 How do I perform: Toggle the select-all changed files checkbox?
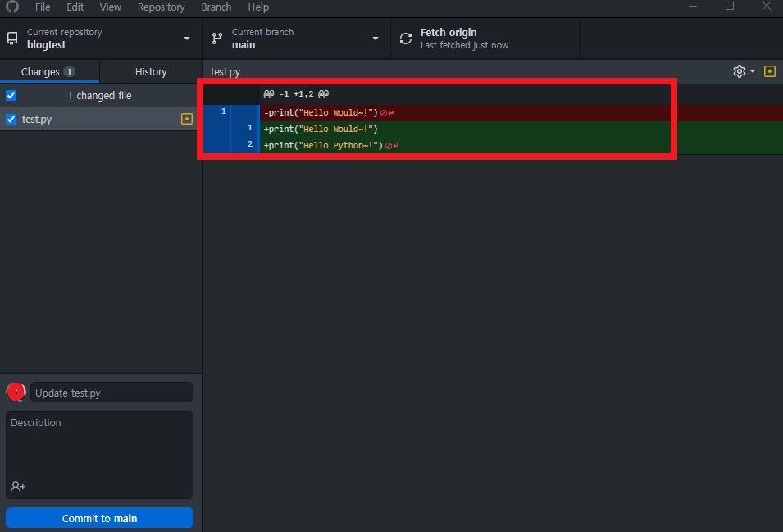[x=11, y=95]
